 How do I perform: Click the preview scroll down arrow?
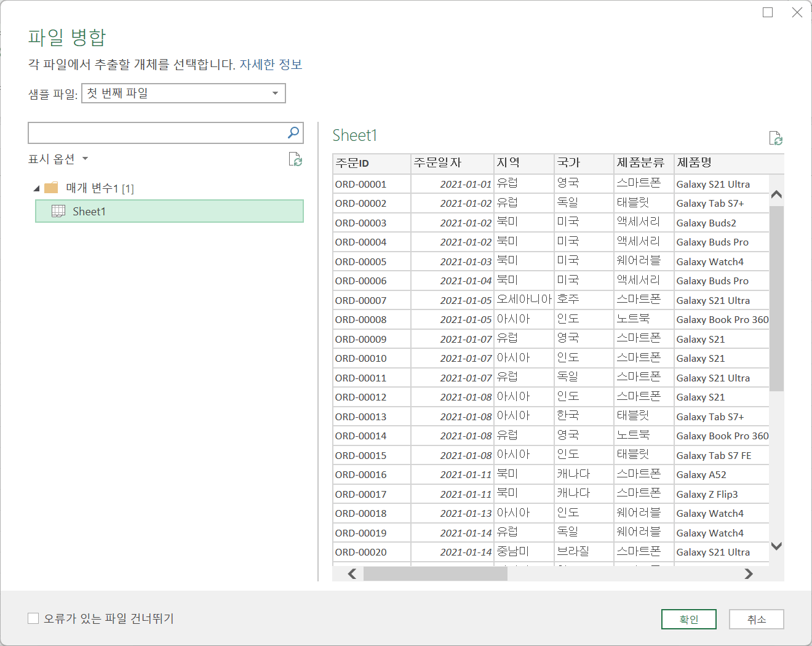coord(776,546)
